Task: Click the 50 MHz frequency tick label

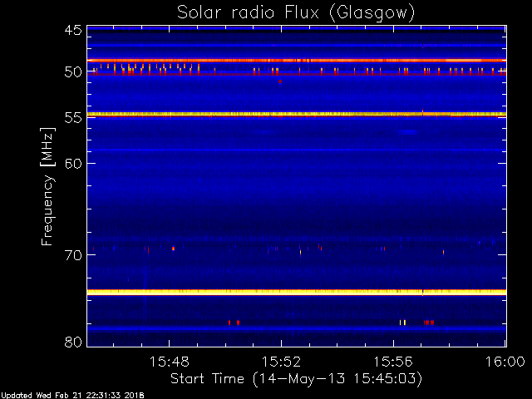Action: 73,71
